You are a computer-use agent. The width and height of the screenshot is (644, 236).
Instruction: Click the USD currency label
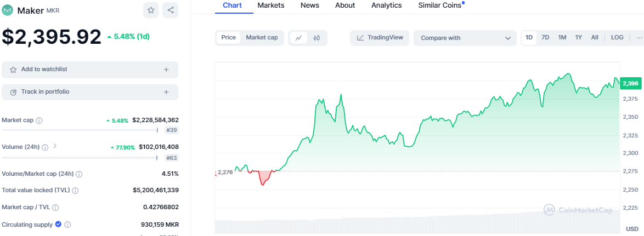click(x=631, y=229)
